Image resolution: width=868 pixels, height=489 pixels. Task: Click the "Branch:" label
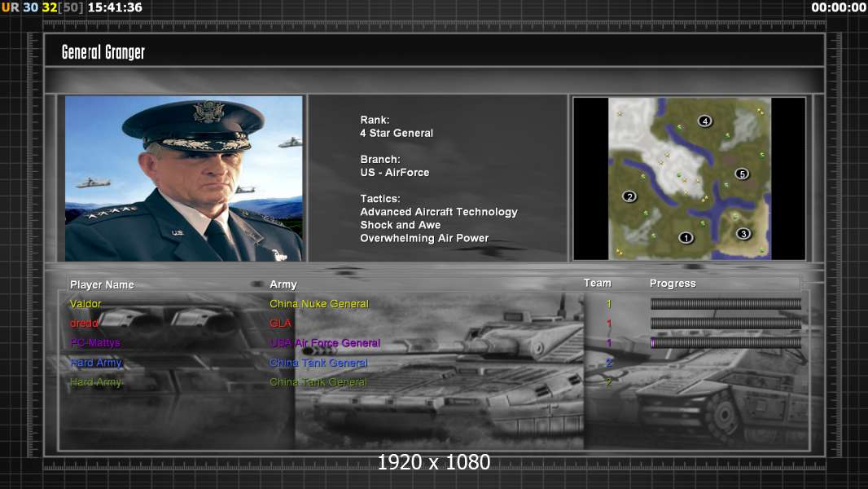[x=380, y=159]
